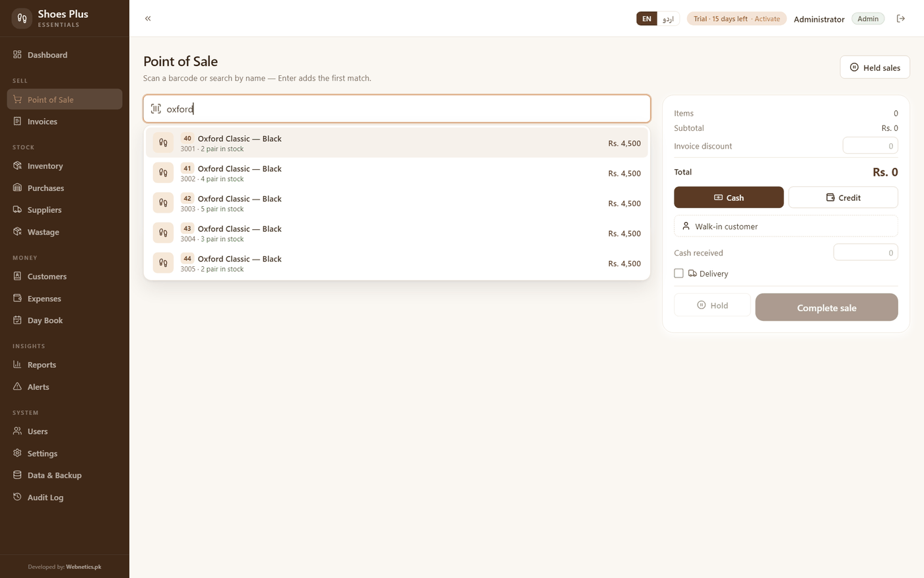The height and width of the screenshot is (578, 924).
Task: Choose Oxford Classic size 44 result
Action: (397, 263)
